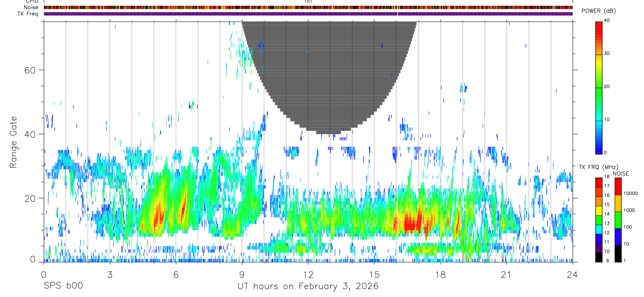Click the 'SPS b00' label
The width and height of the screenshot is (644, 297).
(63, 287)
